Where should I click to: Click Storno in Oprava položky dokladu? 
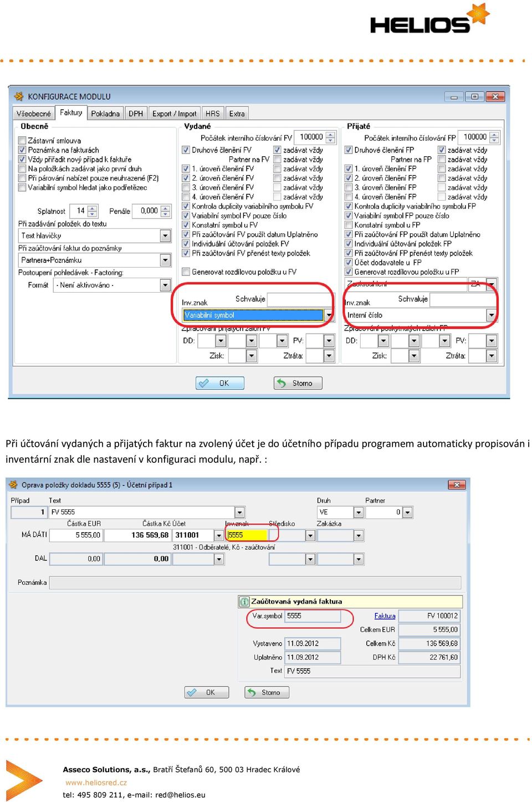(267, 692)
